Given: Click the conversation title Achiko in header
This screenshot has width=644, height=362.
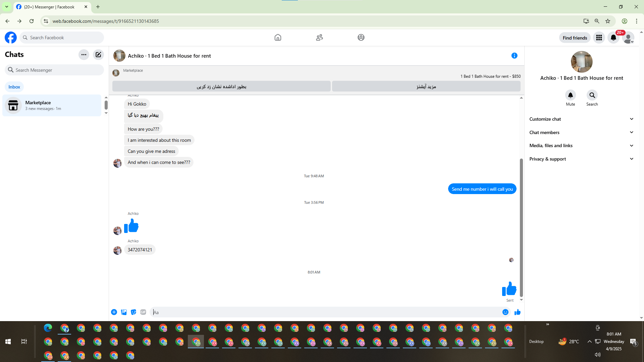Looking at the screenshot, I should coord(169,56).
